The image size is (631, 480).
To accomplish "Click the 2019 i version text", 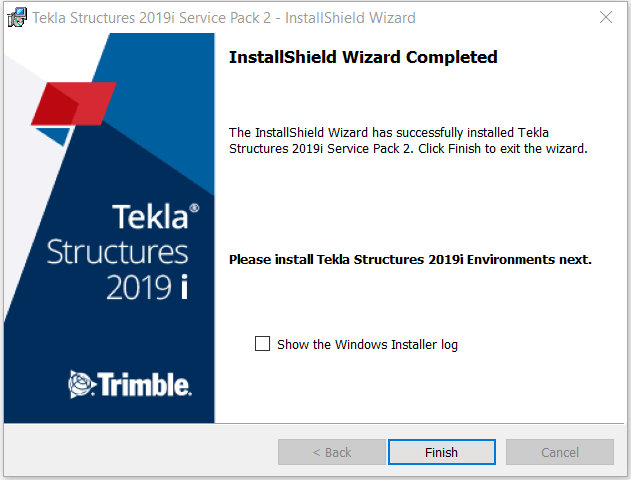I will (147, 287).
